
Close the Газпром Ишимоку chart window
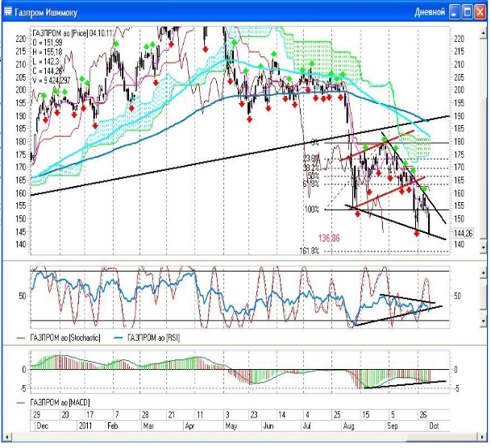[x=480, y=12]
